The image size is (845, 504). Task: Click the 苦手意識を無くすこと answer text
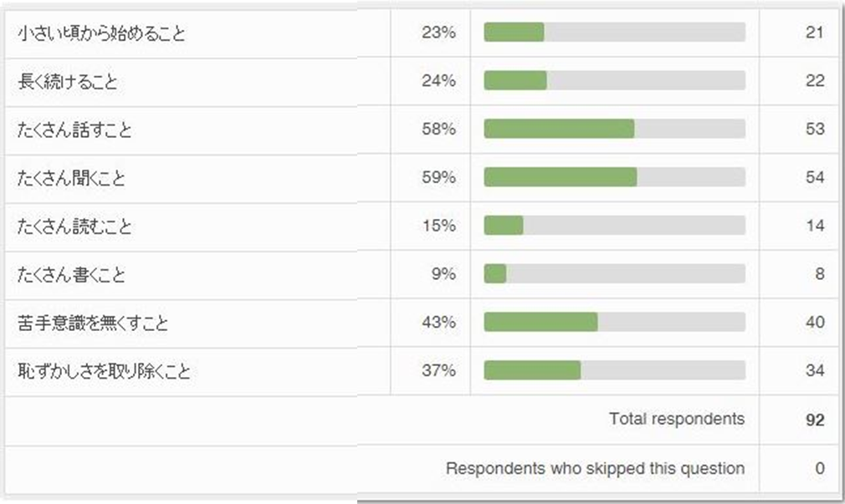tap(92, 323)
